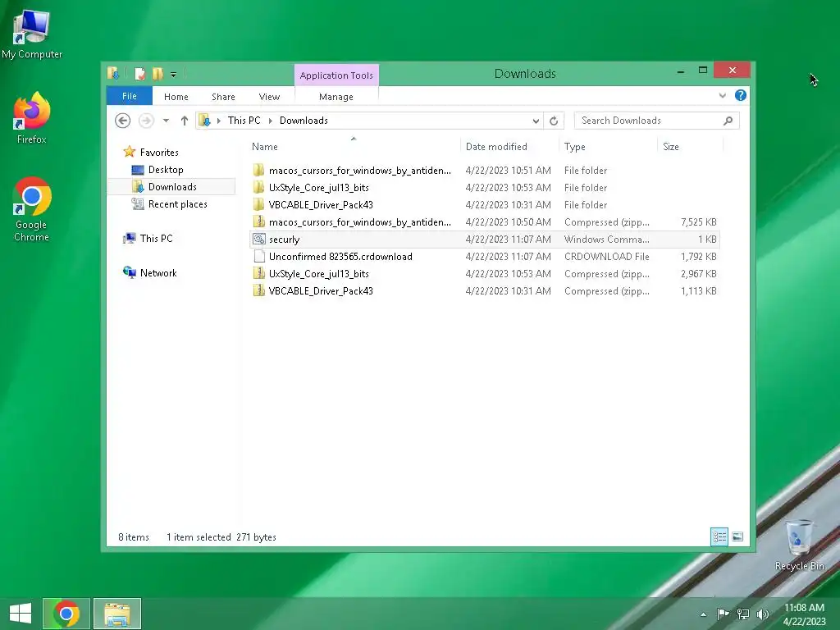Viewport: 840px width, 630px height.
Task: Select Favorites in the navigation pane
Action: pos(158,152)
